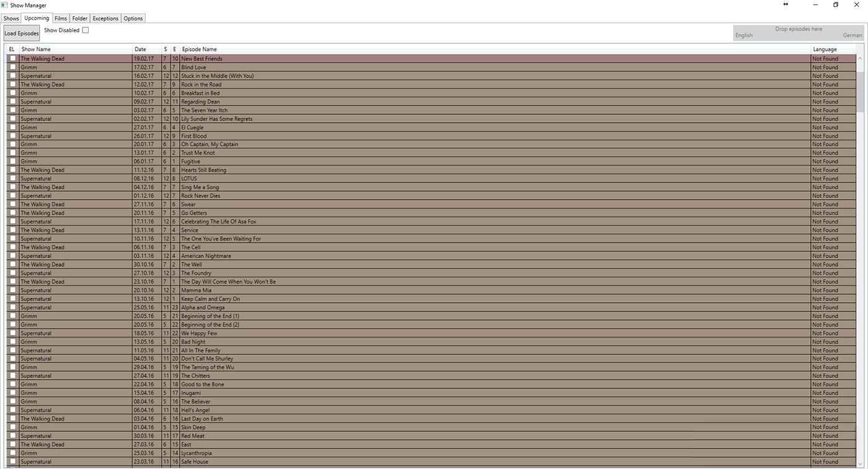Image resolution: width=868 pixels, height=469 pixels.
Task: Click Not Found in the Safe House row
Action: point(825,462)
